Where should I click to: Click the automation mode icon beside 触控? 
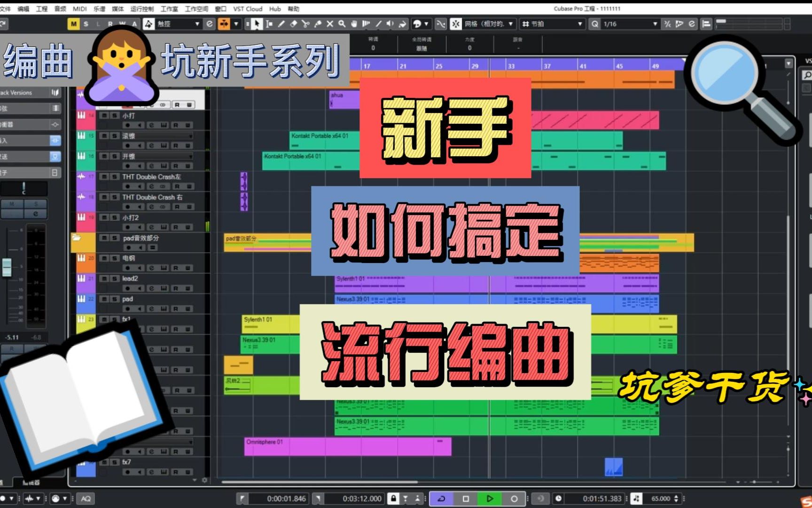tap(148, 24)
